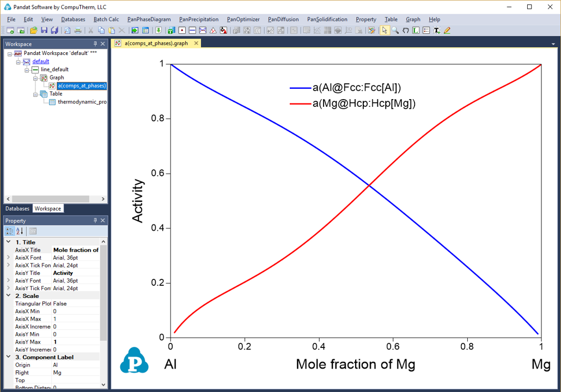Toggle Alphabetical sort in Property panel
Viewport: 561px width, 392px height.
click(x=20, y=231)
